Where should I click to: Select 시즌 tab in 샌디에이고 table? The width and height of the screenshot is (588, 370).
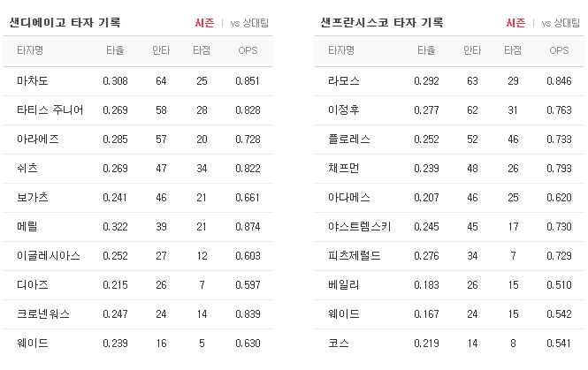(204, 23)
